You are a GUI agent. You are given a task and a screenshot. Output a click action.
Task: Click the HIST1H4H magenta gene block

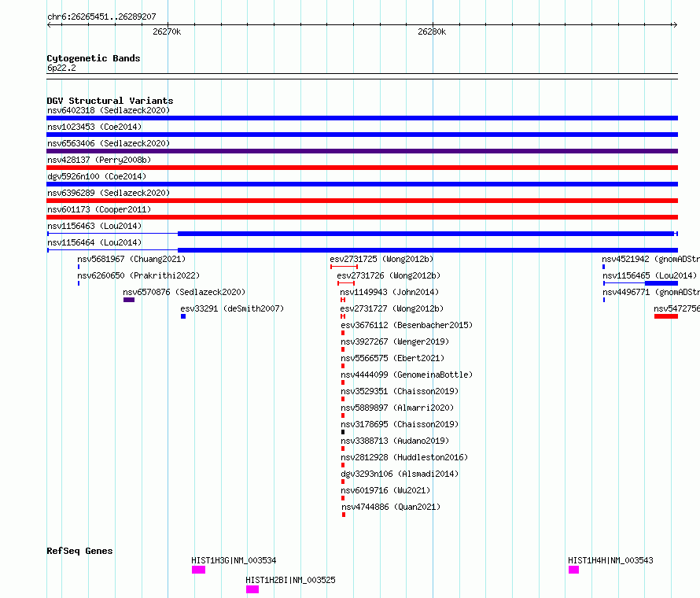pos(573,570)
